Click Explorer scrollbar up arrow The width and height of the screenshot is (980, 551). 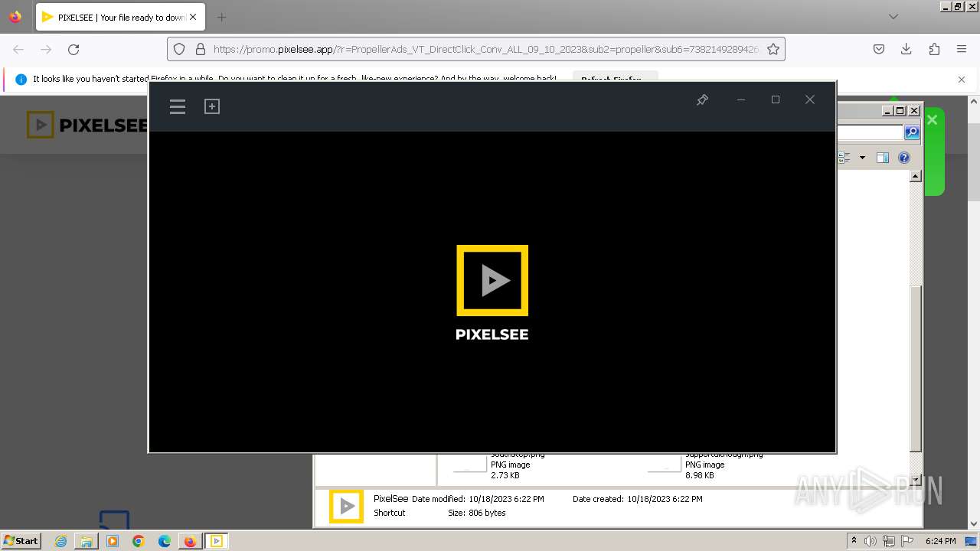(x=915, y=177)
